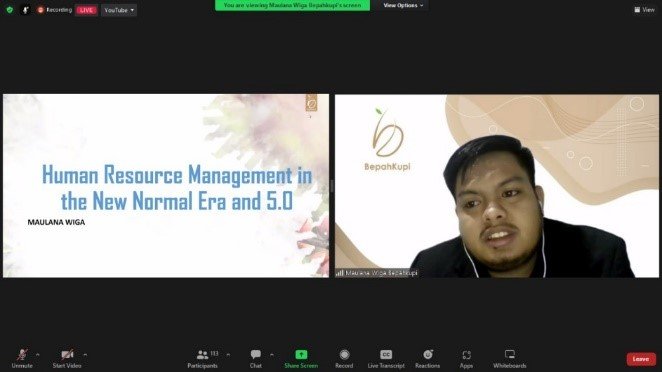Screen dimensions: 662x372
Task: Click the speaker video tile of Maulana Wiga
Action: click(497, 186)
